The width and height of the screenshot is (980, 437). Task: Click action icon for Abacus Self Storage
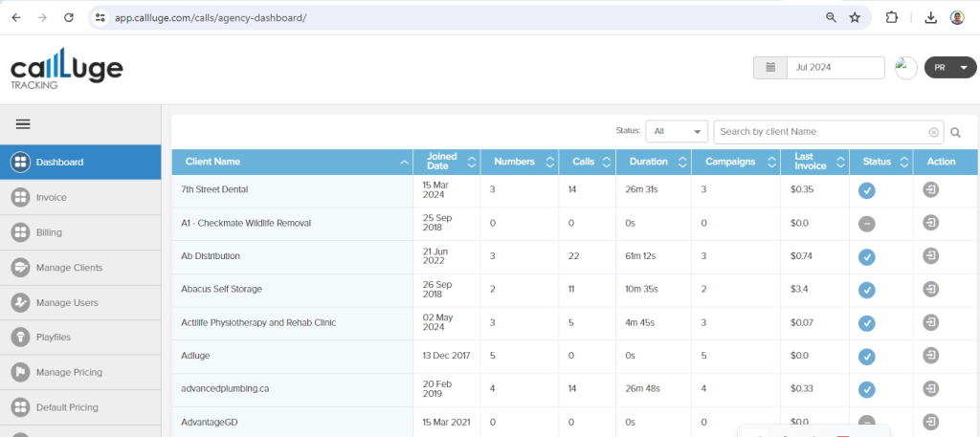point(931,290)
